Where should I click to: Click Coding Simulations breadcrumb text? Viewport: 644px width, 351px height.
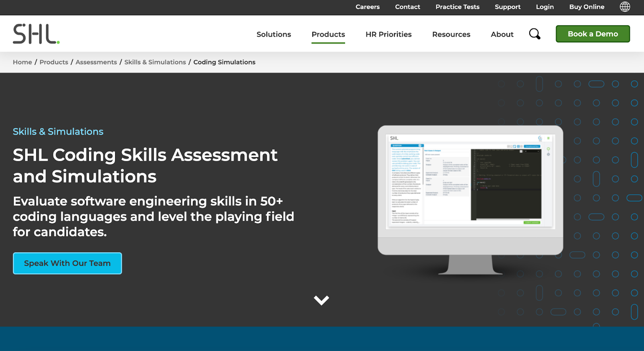[x=224, y=62]
